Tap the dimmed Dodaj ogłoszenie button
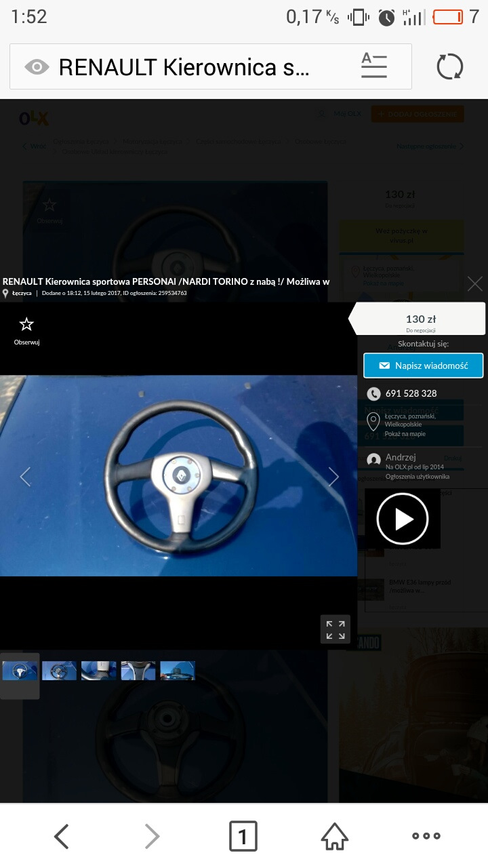Image resolution: width=488 pixels, height=868 pixels. click(x=418, y=114)
